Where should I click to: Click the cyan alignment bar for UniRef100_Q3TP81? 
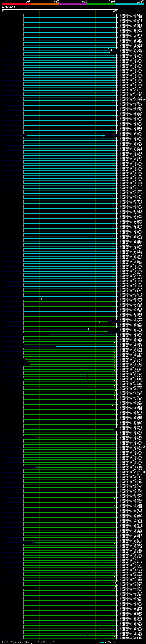[x=56, y=329]
